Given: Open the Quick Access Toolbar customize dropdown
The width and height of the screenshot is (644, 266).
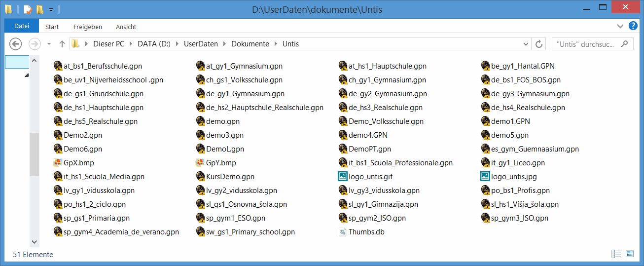Looking at the screenshot, I should (x=51, y=10).
